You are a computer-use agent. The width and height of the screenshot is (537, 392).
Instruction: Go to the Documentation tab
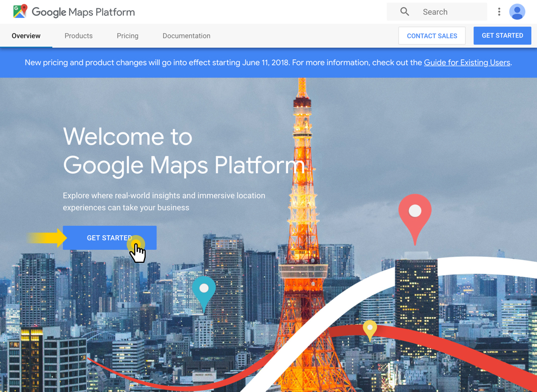(x=186, y=36)
